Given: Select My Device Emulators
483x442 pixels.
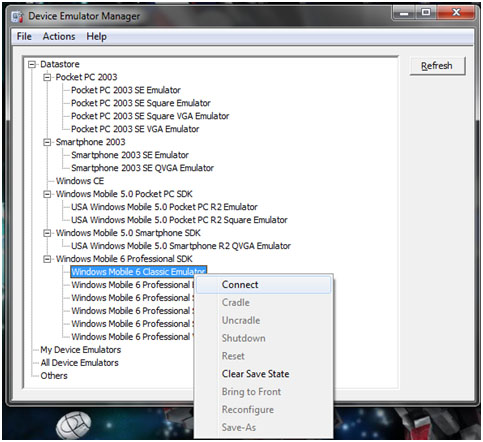Looking at the screenshot, I should click(80, 350).
